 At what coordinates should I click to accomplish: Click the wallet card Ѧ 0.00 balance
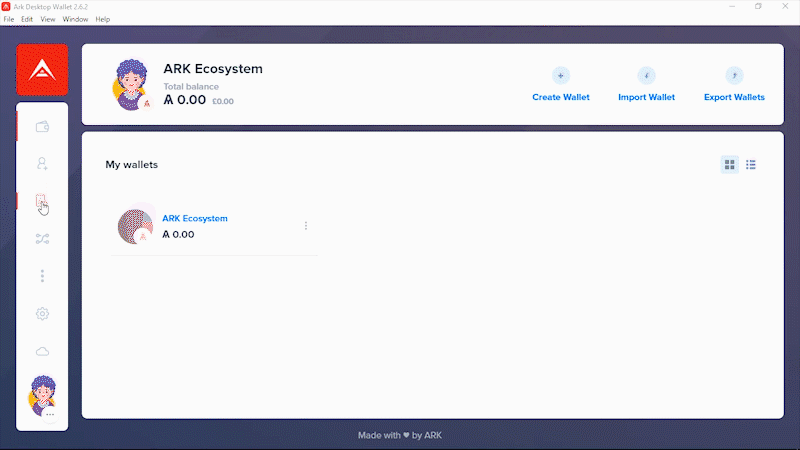click(178, 235)
